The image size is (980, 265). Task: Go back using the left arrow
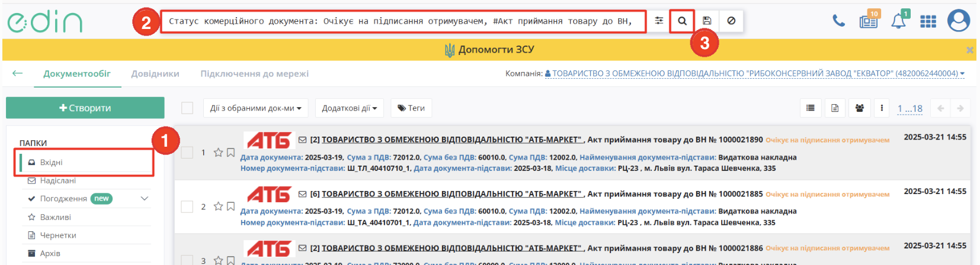click(x=17, y=73)
